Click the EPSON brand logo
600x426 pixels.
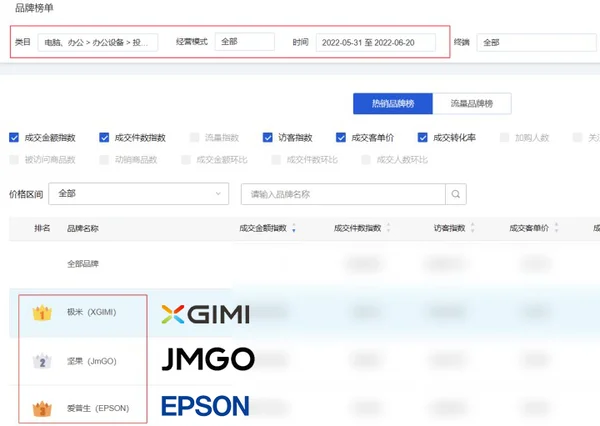point(205,406)
